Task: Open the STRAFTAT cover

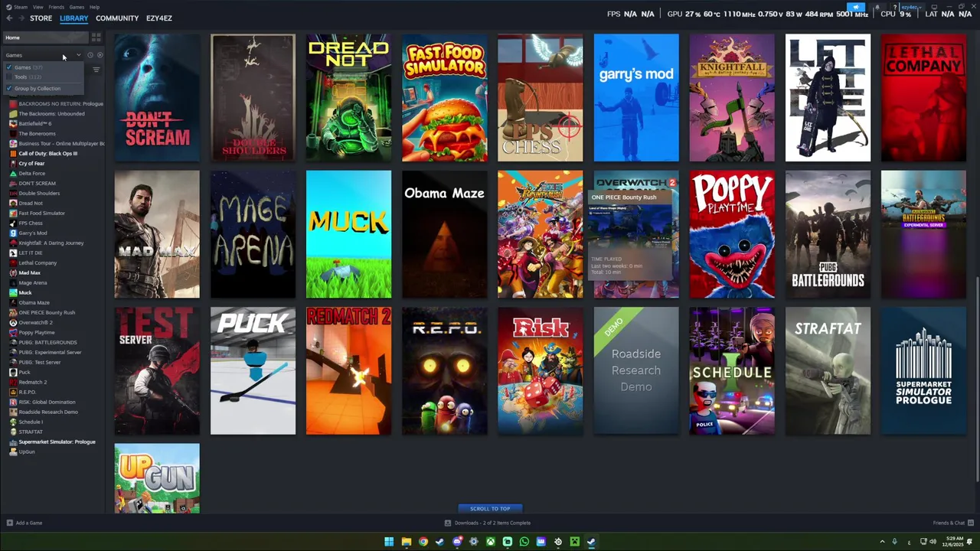Action: click(x=828, y=370)
